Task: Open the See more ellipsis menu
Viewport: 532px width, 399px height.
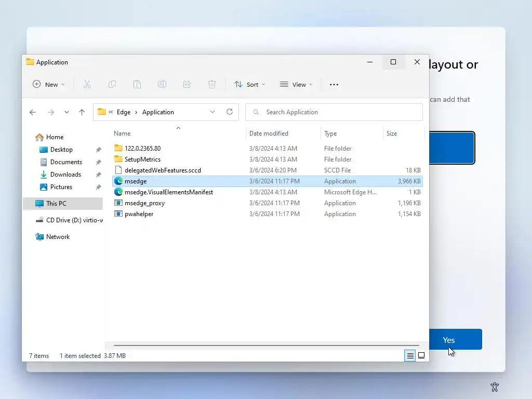Action: tap(334, 85)
